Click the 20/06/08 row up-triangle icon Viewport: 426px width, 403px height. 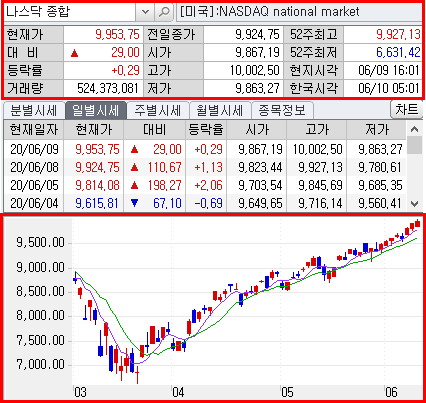coord(135,167)
